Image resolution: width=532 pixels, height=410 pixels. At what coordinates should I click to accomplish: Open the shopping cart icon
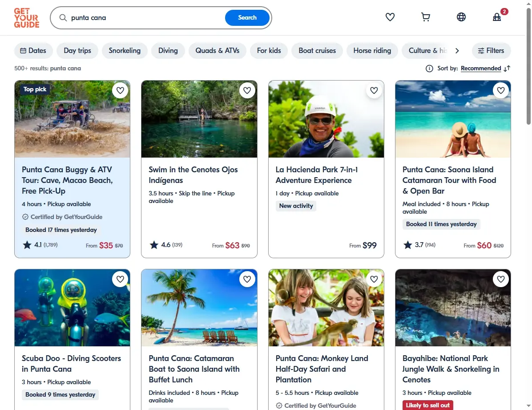click(425, 17)
